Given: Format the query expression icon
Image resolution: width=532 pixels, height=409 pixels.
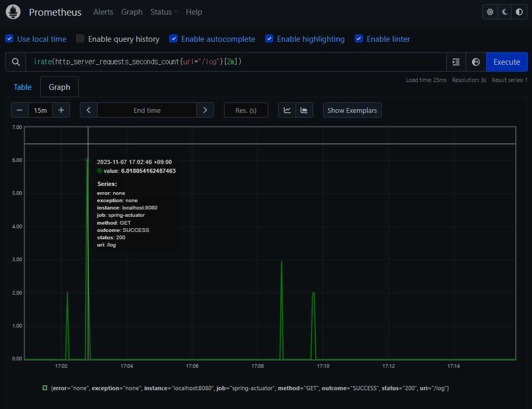Looking at the screenshot, I should point(456,62).
